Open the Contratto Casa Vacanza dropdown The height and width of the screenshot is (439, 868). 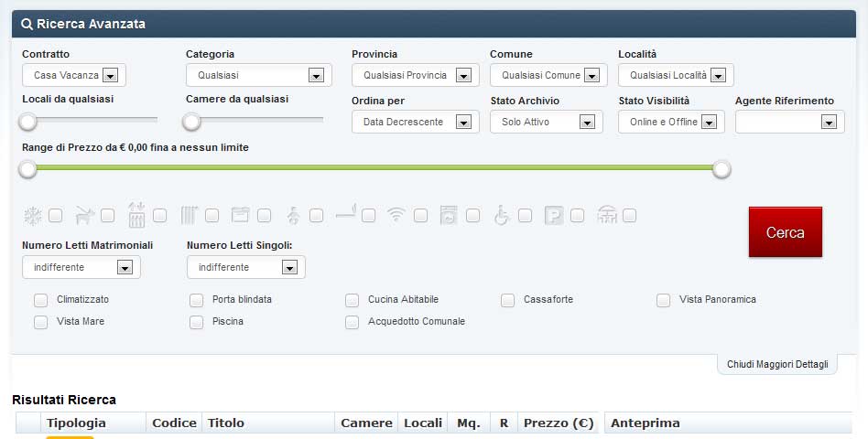pyautogui.click(x=74, y=75)
